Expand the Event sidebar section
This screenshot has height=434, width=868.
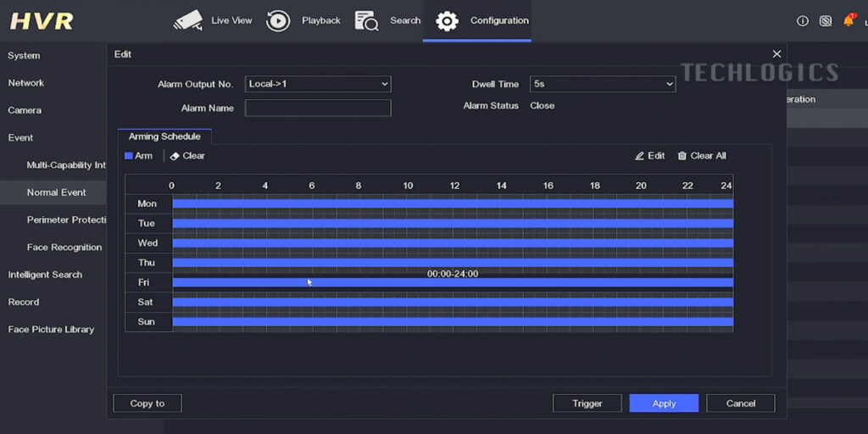pos(20,137)
